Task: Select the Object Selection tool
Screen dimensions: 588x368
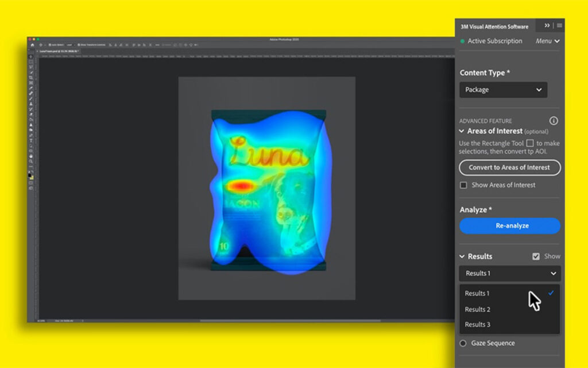Action: (x=31, y=72)
